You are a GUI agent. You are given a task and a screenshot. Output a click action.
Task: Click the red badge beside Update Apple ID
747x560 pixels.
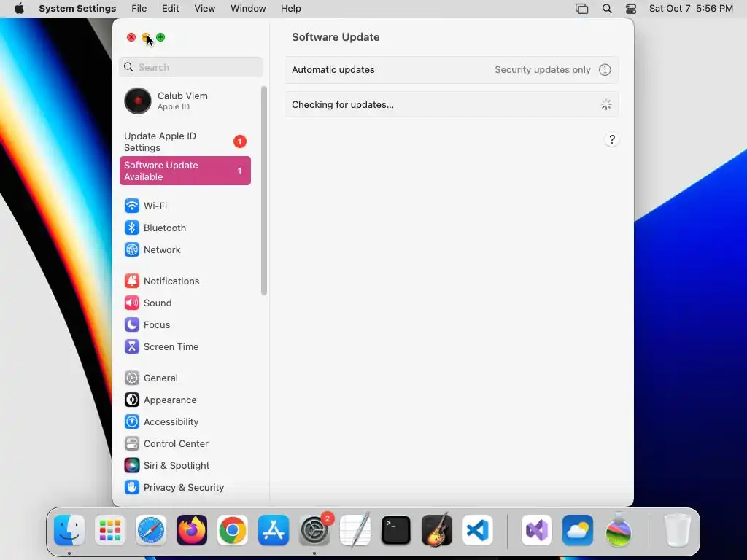pyautogui.click(x=239, y=142)
